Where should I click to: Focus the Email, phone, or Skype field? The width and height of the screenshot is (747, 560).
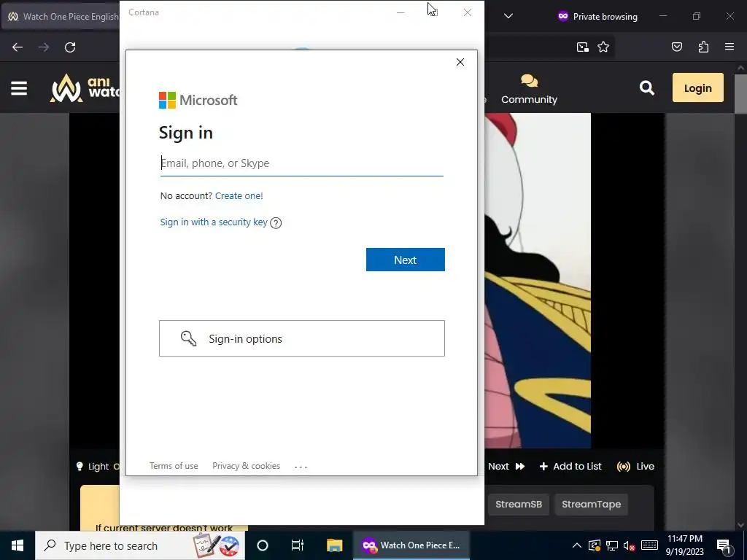click(x=302, y=163)
